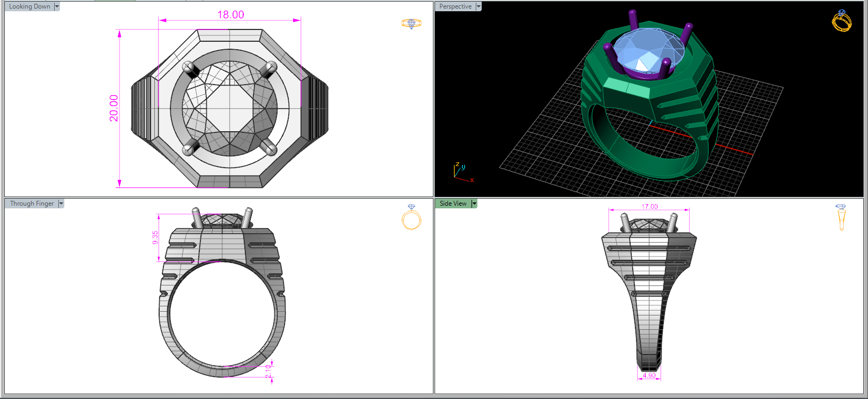Click the orange ring icon in Perspective viewport
The width and height of the screenshot is (868, 399).
(x=842, y=21)
